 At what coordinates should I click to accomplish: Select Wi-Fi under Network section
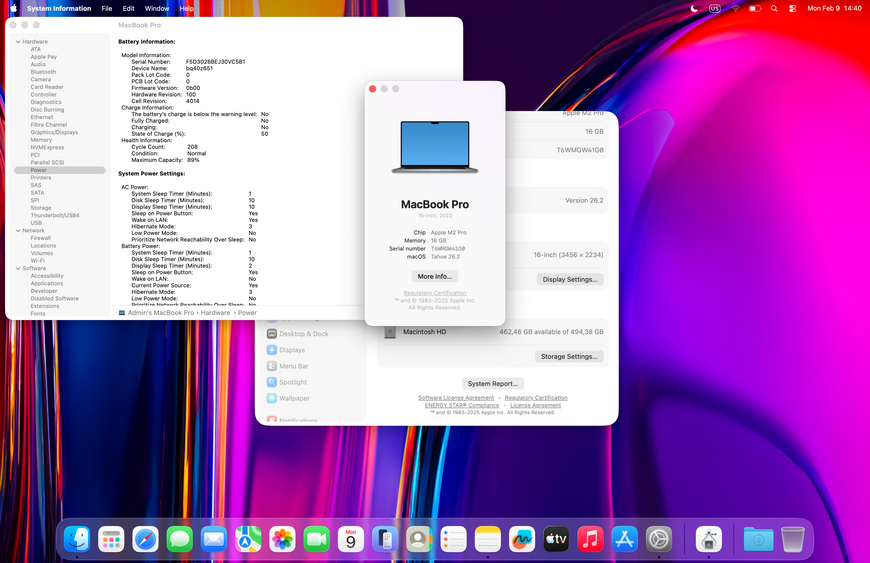tap(38, 261)
